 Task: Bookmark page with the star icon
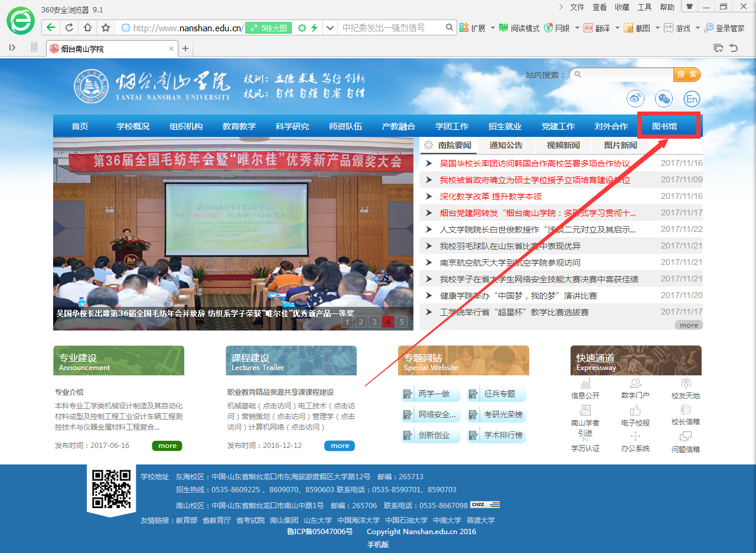coord(106,28)
